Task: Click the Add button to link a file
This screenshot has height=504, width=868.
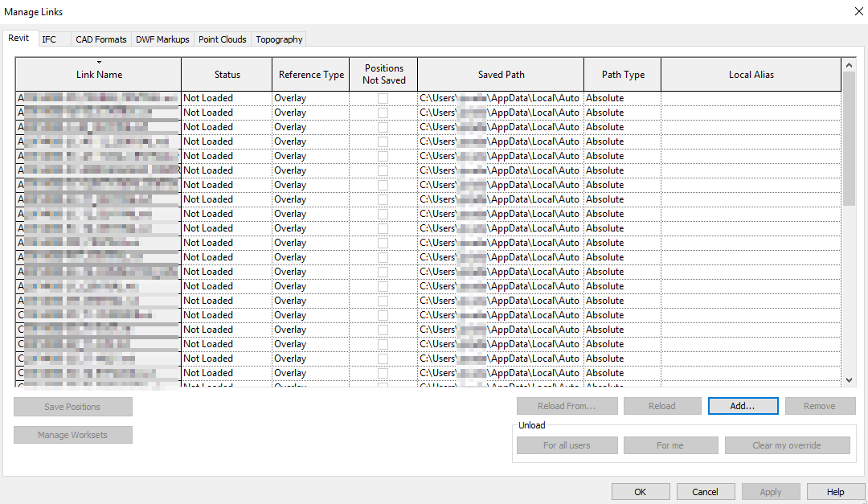Action: coord(743,406)
